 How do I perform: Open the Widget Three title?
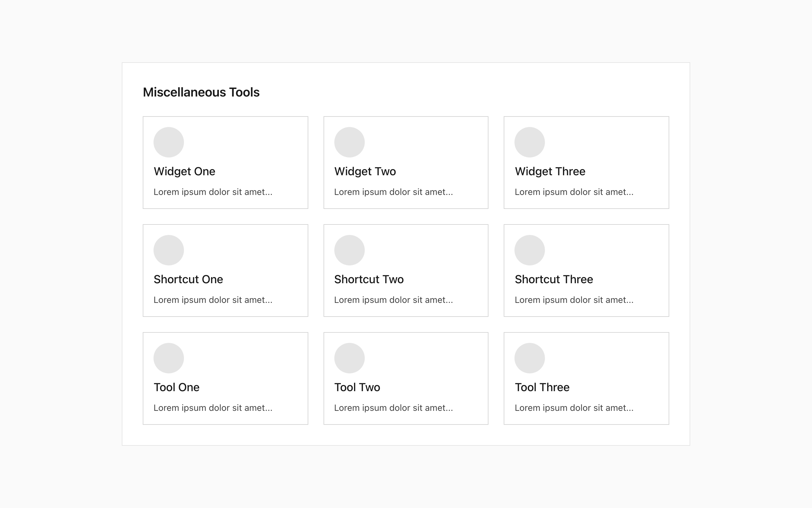coord(550,172)
